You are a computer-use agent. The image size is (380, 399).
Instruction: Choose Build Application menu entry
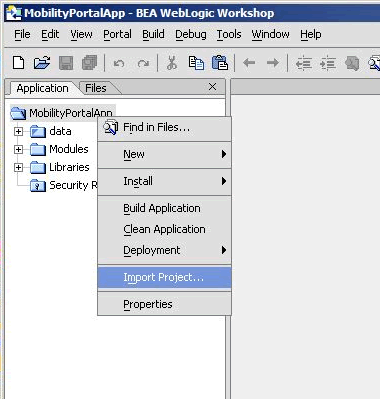(164, 208)
